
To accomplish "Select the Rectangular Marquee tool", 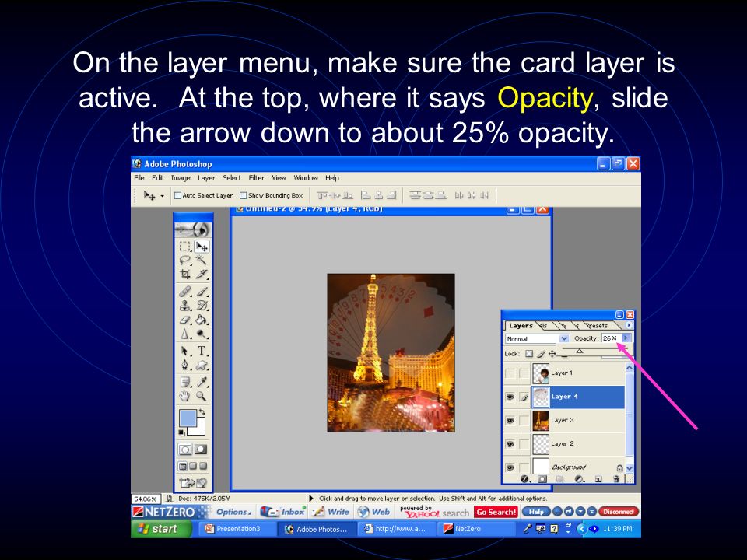I will point(185,247).
